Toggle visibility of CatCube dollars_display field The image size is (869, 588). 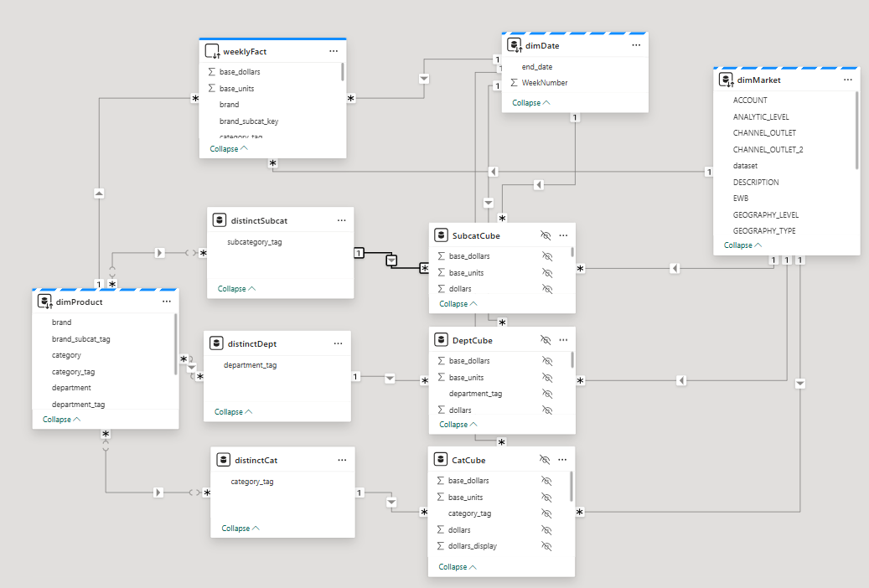pos(546,546)
